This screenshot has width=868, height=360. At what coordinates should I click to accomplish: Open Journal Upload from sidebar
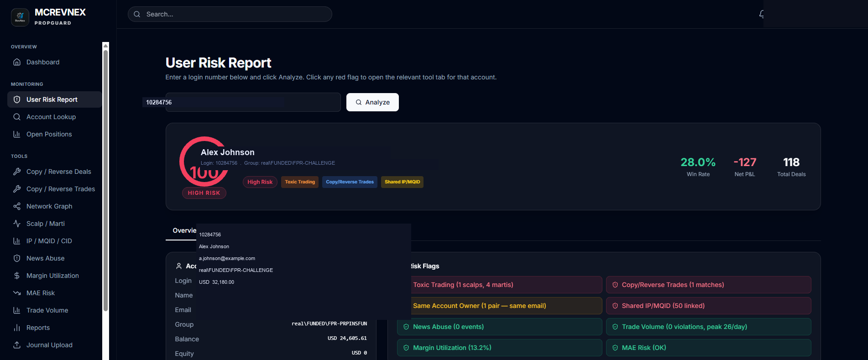(x=54, y=345)
